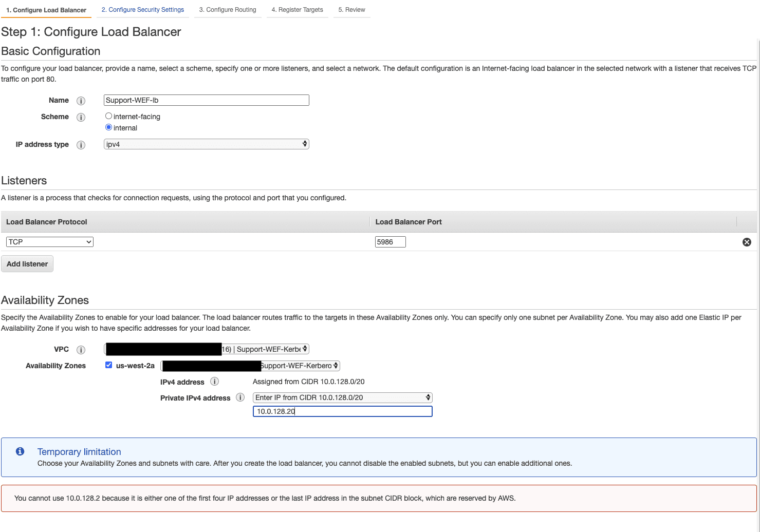
Task: Click the Private IPv4 address info icon
Action: coord(240,397)
